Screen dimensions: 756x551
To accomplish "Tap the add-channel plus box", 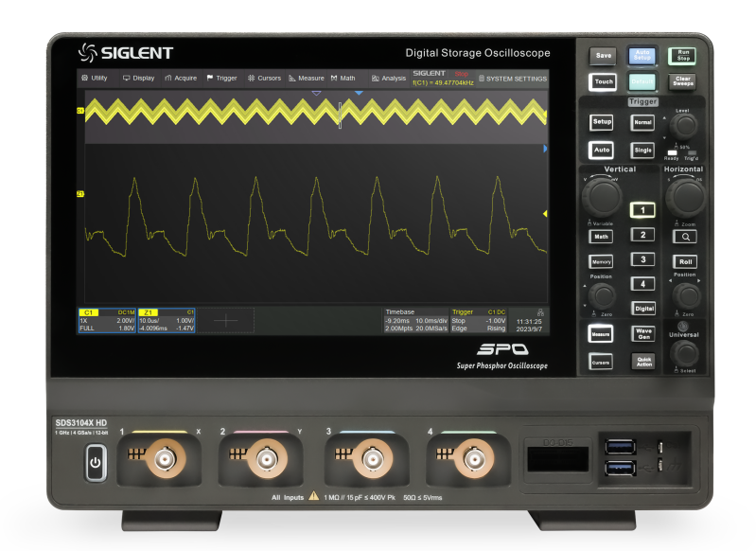I will [x=226, y=320].
